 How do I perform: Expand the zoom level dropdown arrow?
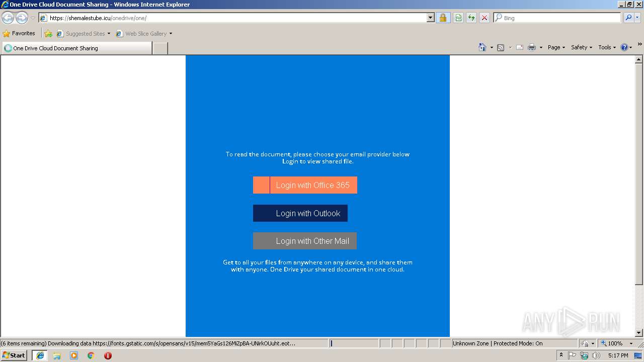pos(631,343)
